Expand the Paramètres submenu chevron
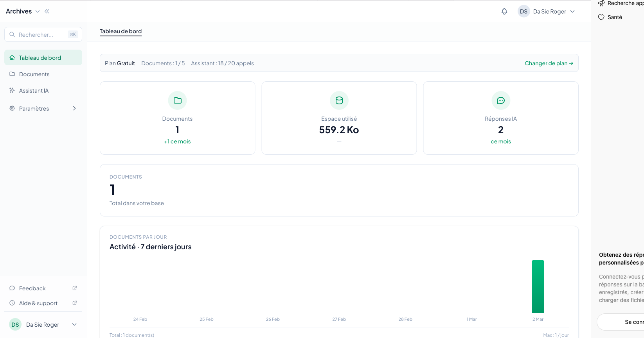644x338 pixels. coord(74,108)
